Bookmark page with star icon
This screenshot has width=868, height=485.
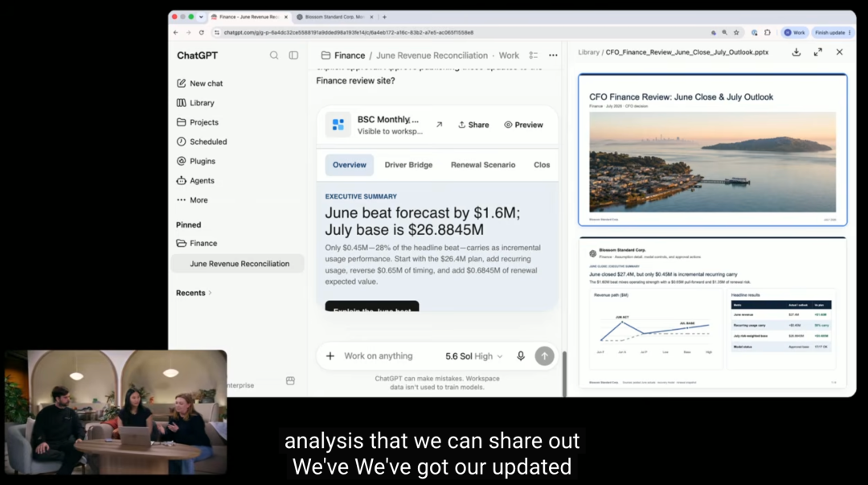736,33
